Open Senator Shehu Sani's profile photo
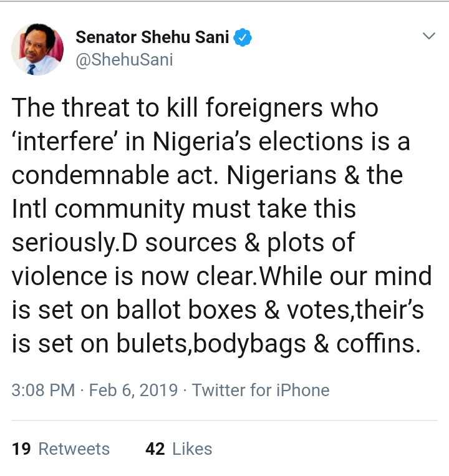449x476 pixels. (37, 49)
